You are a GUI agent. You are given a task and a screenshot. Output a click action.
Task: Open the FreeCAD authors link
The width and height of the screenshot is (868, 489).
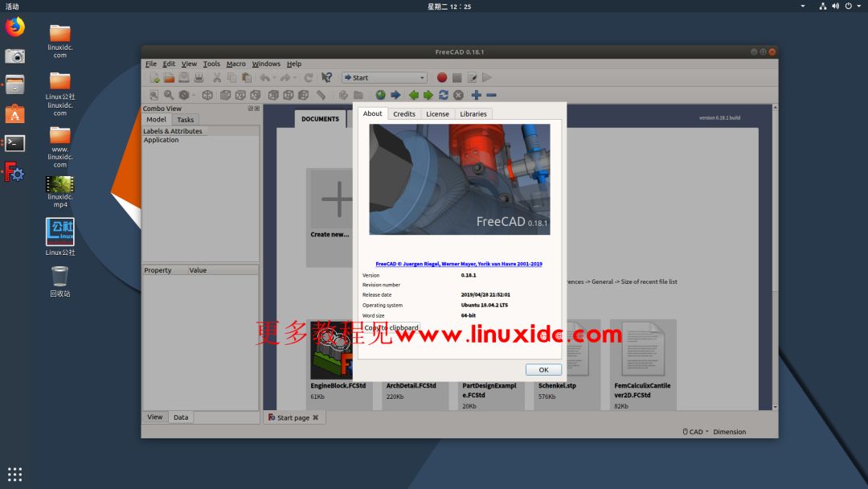459,263
